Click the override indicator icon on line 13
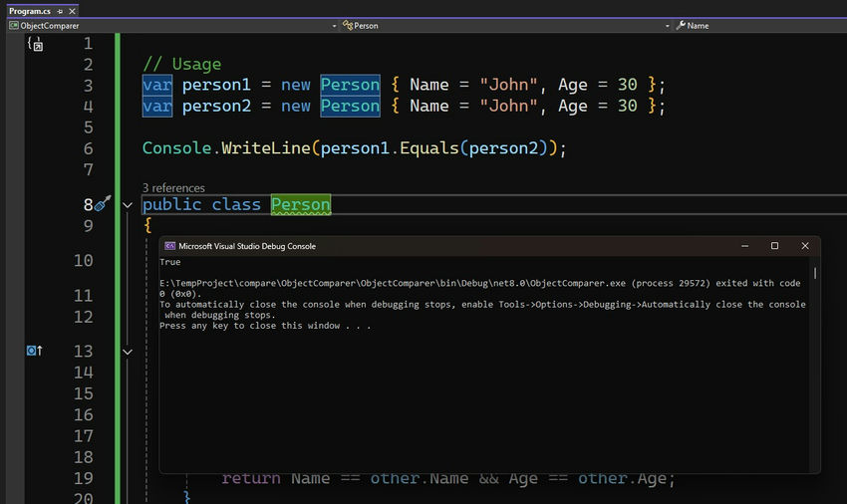The width and height of the screenshot is (847, 504). pyautogui.click(x=34, y=352)
